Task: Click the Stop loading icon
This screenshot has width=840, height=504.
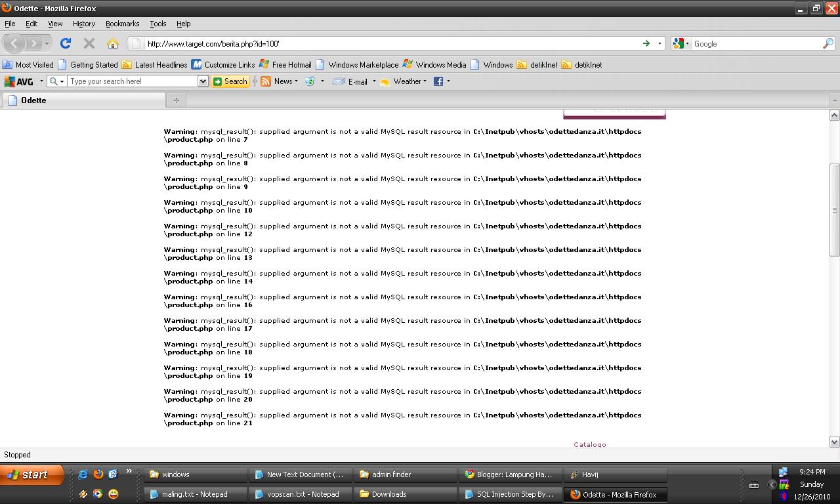Action: coord(89,43)
